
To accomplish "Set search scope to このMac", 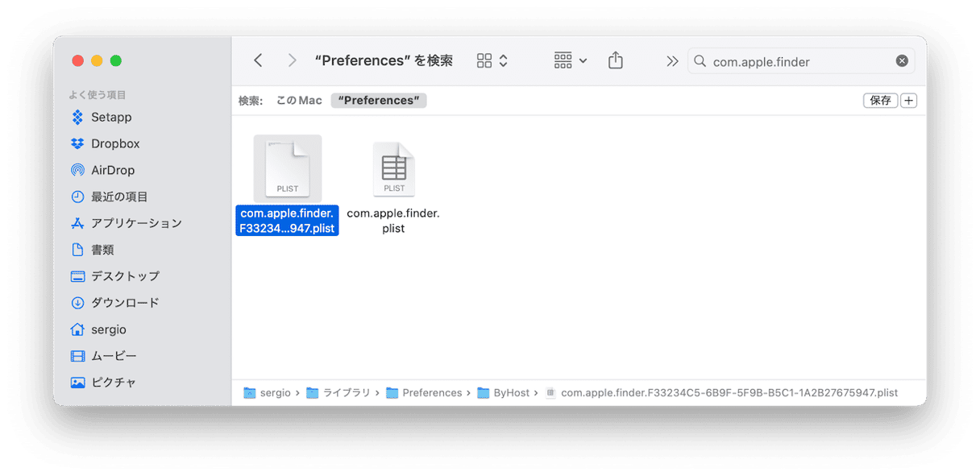I will coord(299,101).
